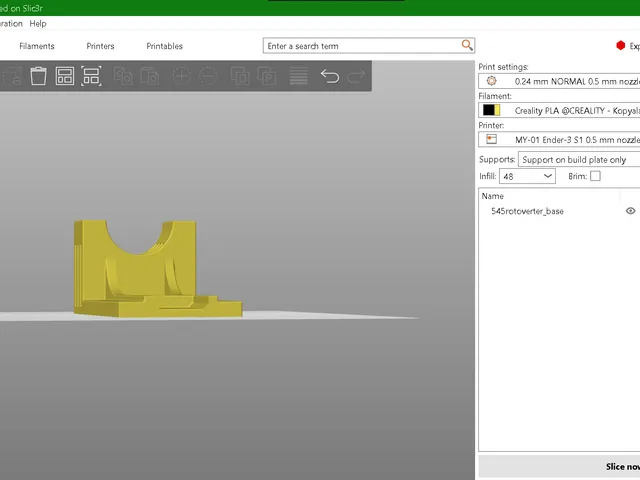Image resolution: width=640 pixels, height=480 pixels.
Task: Open the Filament preset dropdown
Action: [x=559, y=110]
